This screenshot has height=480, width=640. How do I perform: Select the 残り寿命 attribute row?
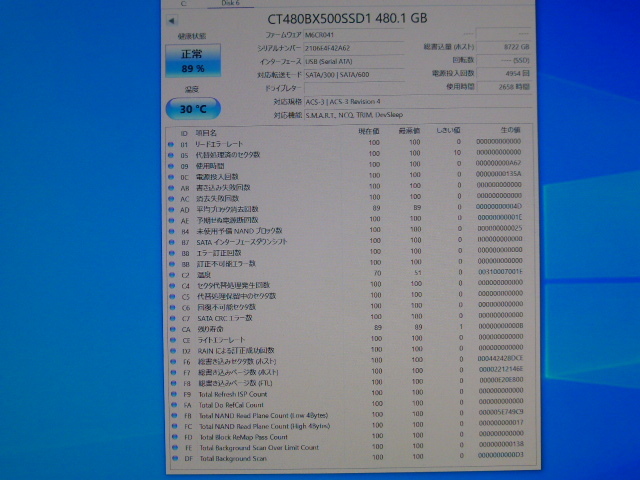point(347,328)
